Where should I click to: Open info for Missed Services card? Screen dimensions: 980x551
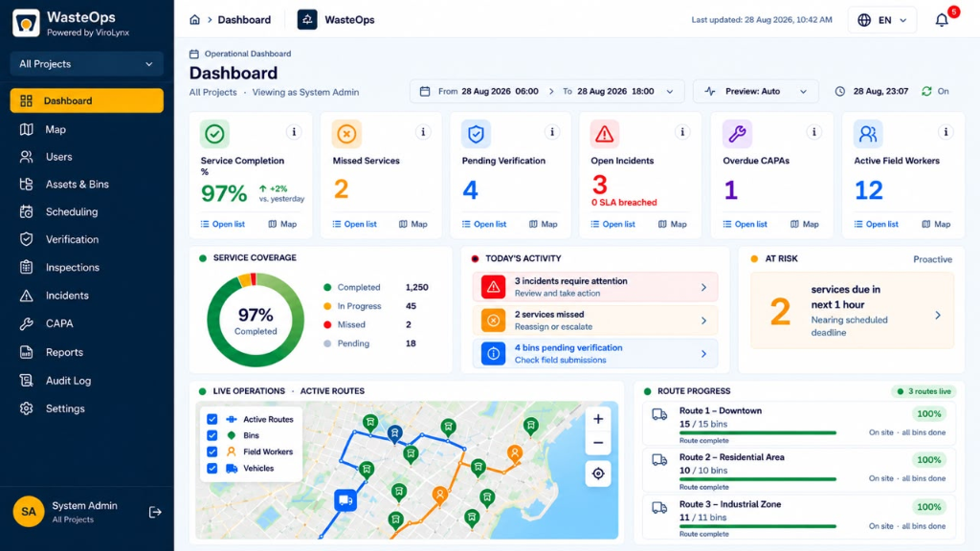(423, 132)
